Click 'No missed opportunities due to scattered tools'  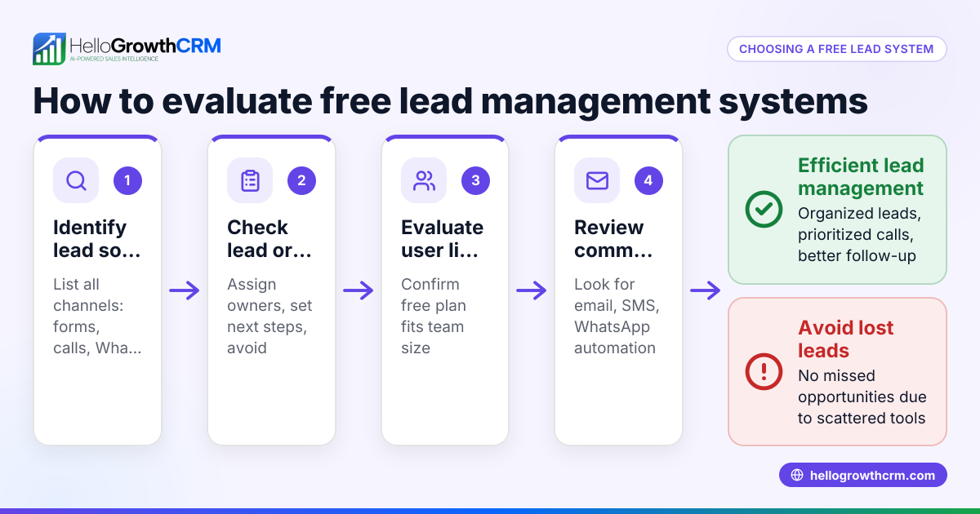(x=862, y=397)
